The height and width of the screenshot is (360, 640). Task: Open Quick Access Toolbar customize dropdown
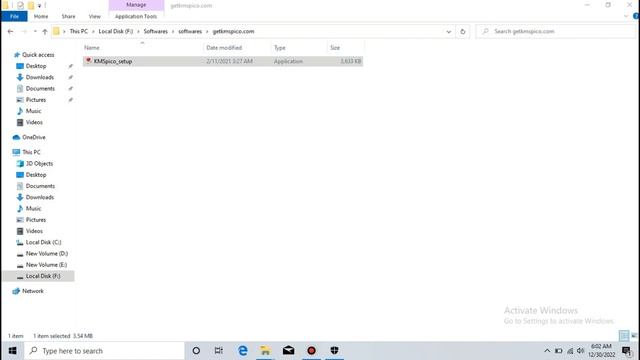tap(40, 6)
